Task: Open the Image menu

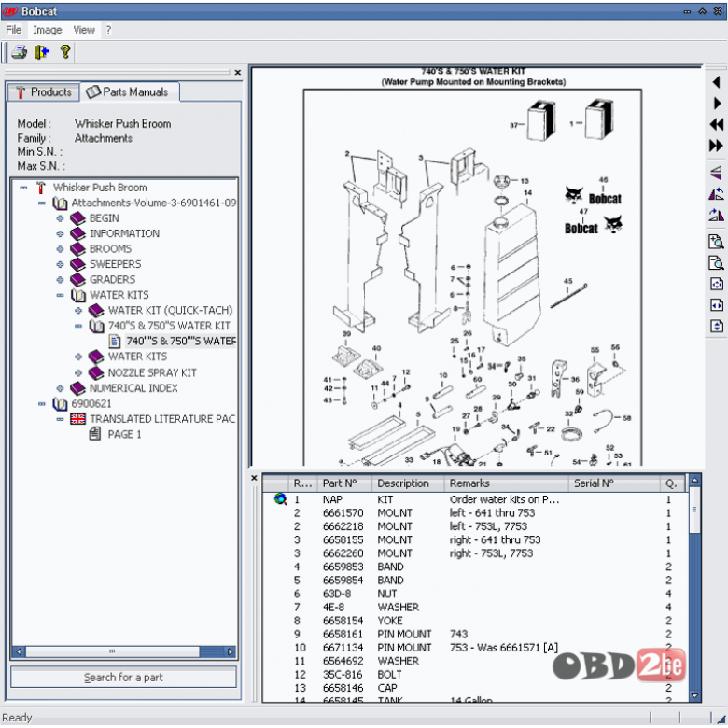Action: (x=48, y=30)
